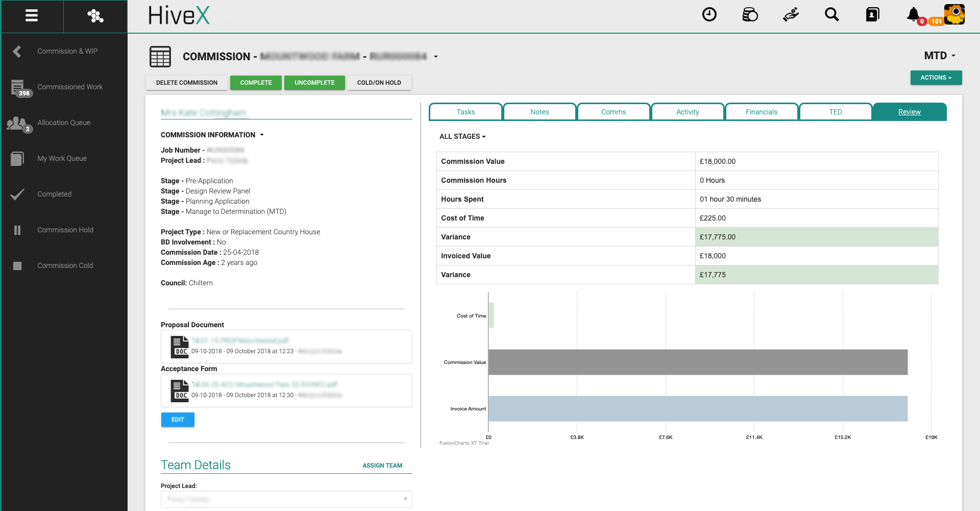Expand the ACTIONS dropdown button
The height and width of the screenshot is (511, 980).
coord(936,78)
